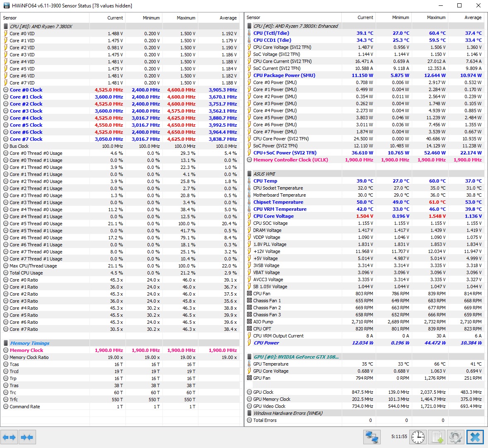Click the right panel Sensor column header
488x448 pixels.
[x=293, y=17]
